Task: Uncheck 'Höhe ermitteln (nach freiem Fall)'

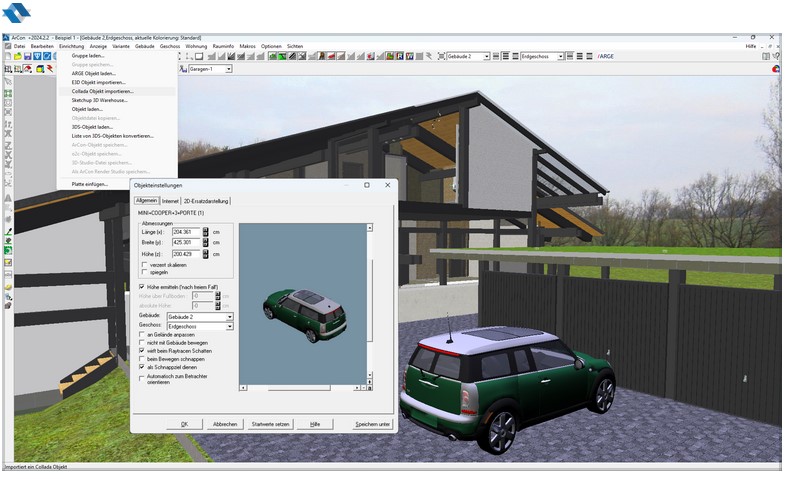Action: [142, 287]
